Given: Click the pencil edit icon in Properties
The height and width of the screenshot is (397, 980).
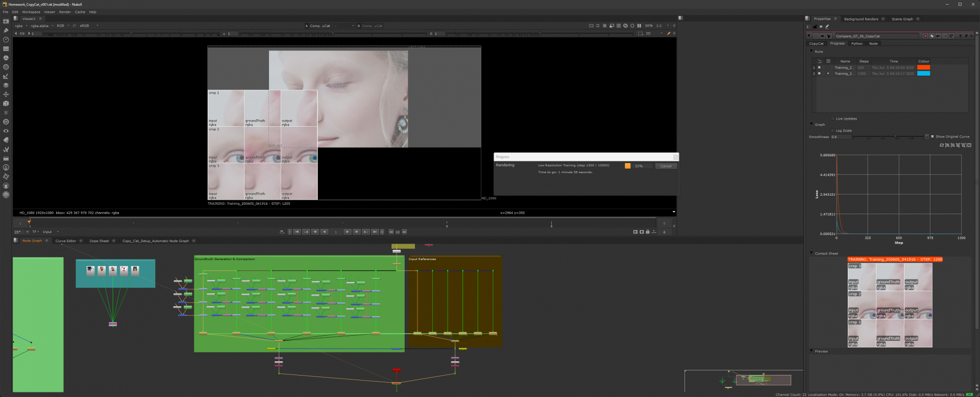Looking at the screenshot, I should 827,27.
